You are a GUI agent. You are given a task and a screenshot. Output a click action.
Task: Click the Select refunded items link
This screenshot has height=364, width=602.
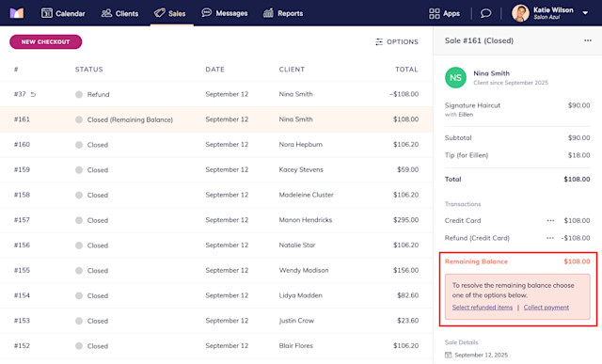click(483, 308)
